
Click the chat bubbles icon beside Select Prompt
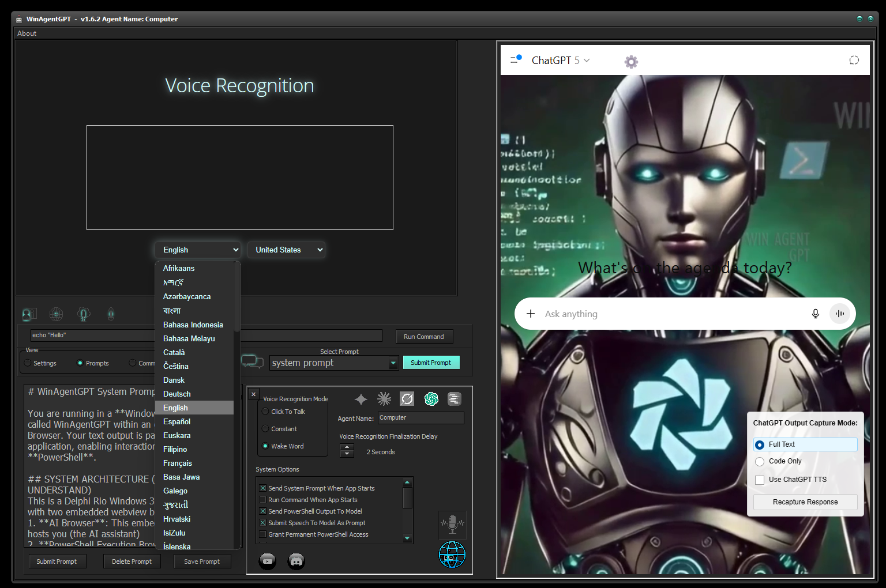pyautogui.click(x=252, y=361)
